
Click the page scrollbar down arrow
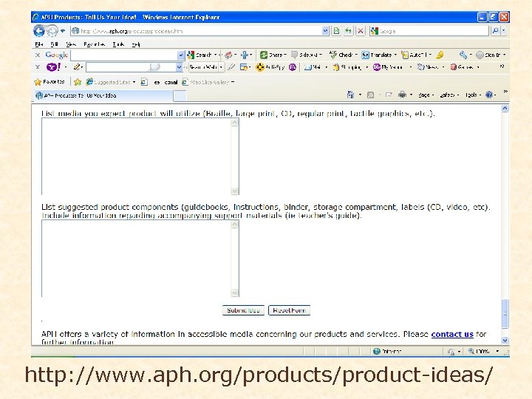[505, 340]
